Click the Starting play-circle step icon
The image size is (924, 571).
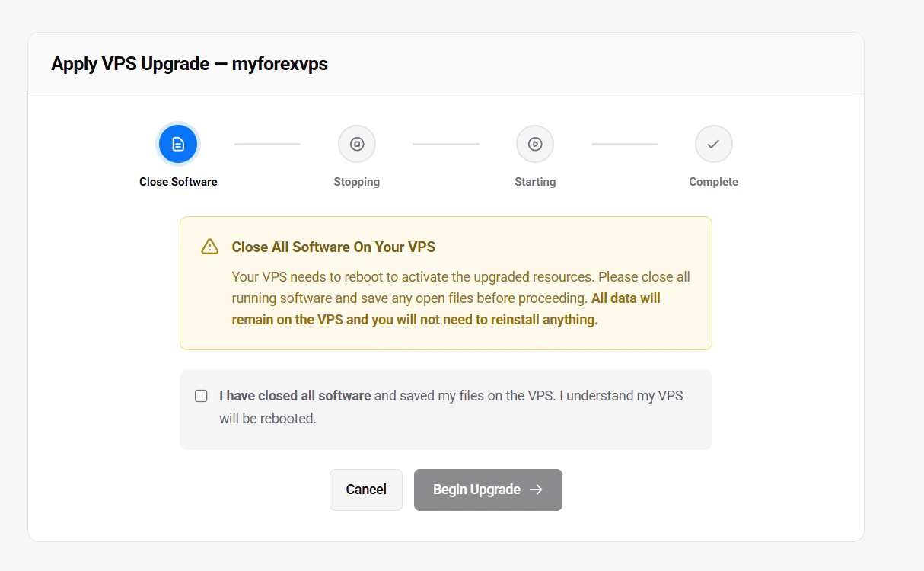point(535,143)
